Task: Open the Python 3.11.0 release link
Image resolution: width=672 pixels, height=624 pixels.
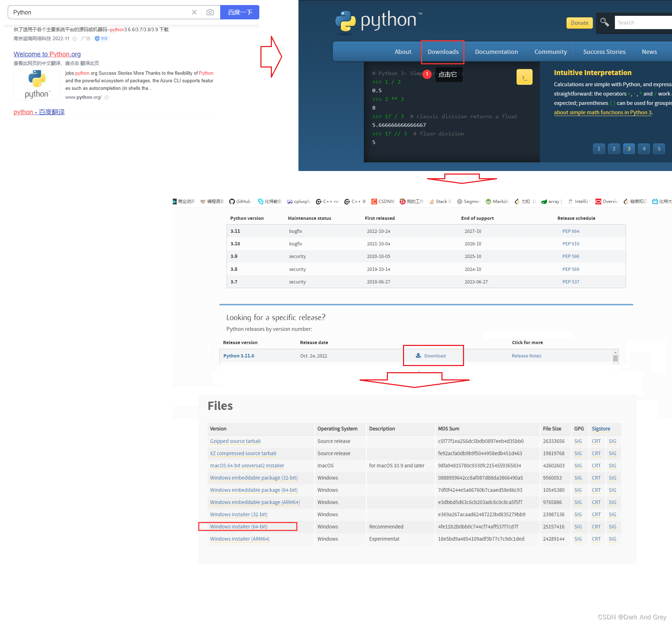Action: 238,356
